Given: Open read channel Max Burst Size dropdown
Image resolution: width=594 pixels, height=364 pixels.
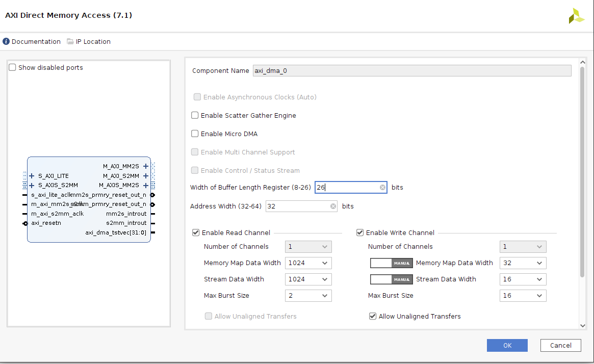Looking at the screenshot, I should 308,296.
